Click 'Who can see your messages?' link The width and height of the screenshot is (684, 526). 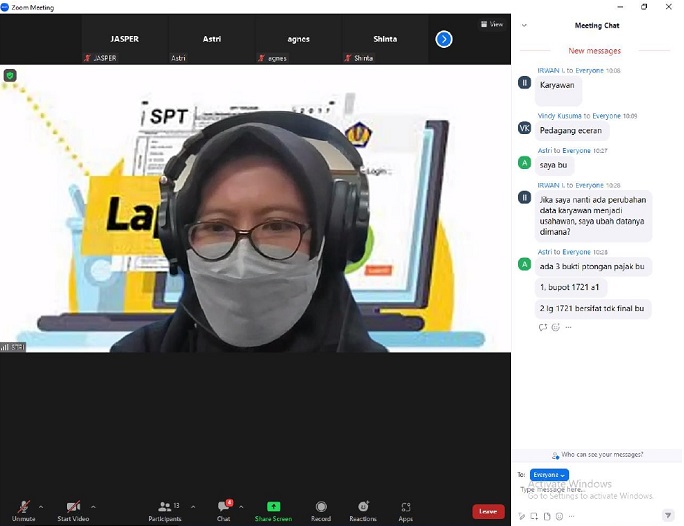(596, 454)
